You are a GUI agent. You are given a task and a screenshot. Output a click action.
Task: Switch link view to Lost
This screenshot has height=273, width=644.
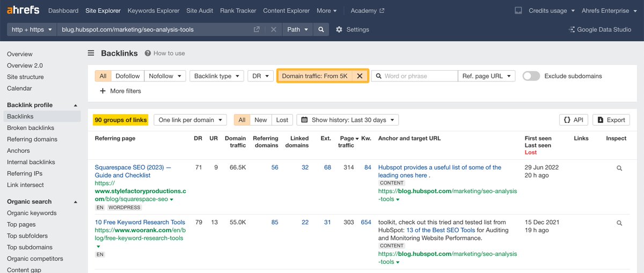(282, 120)
